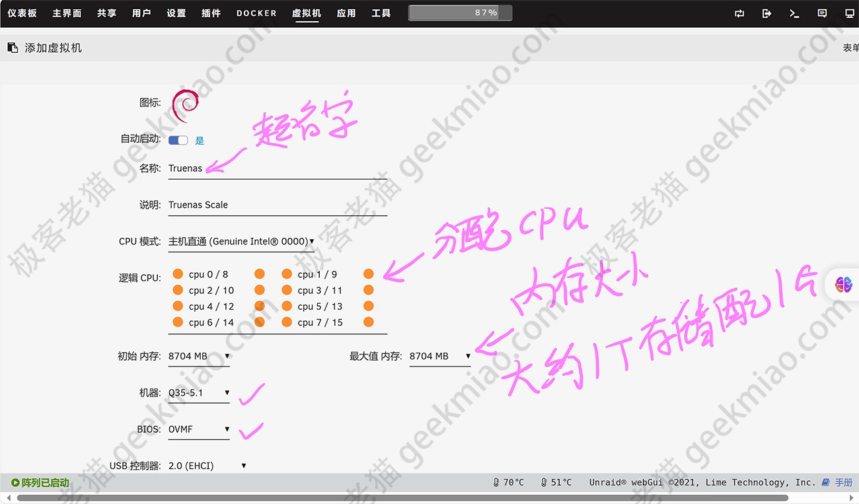The height and width of the screenshot is (504, 859).
Task: Select the 虚拟机 tab
Action: click(x=307, y=13)
